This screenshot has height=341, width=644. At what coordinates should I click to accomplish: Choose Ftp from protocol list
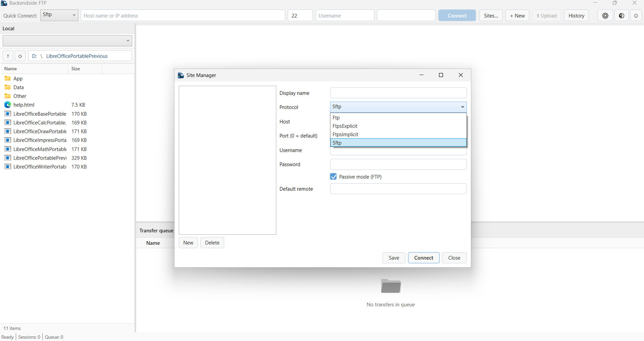(x=398, y=117)
